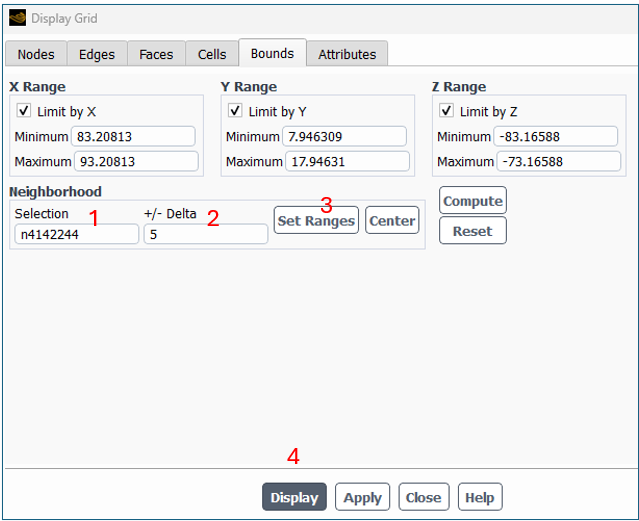This screenshot has height=521, width=639.
Task: Select the Faces tab
Action: coord(156,54)
